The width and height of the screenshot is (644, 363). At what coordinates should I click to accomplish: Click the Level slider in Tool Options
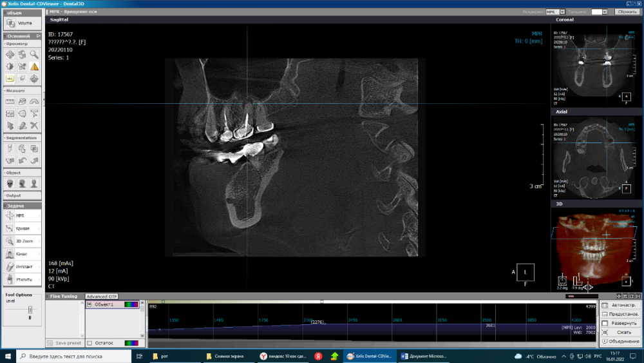click(x=30, y=309)
